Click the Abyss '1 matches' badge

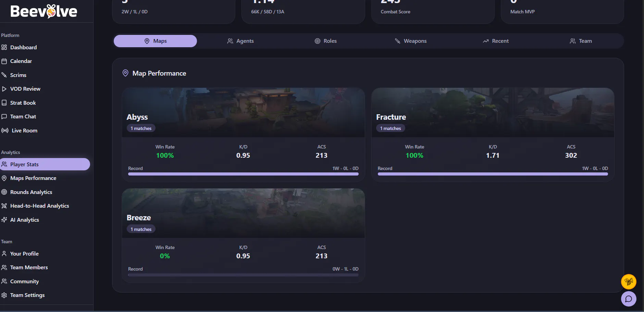click(x=141, y=128)
